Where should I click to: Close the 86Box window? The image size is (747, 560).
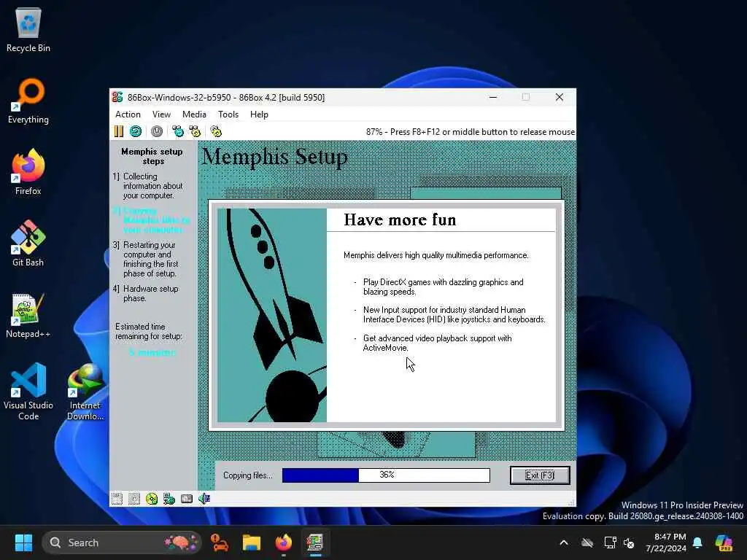tap(560, 97)
